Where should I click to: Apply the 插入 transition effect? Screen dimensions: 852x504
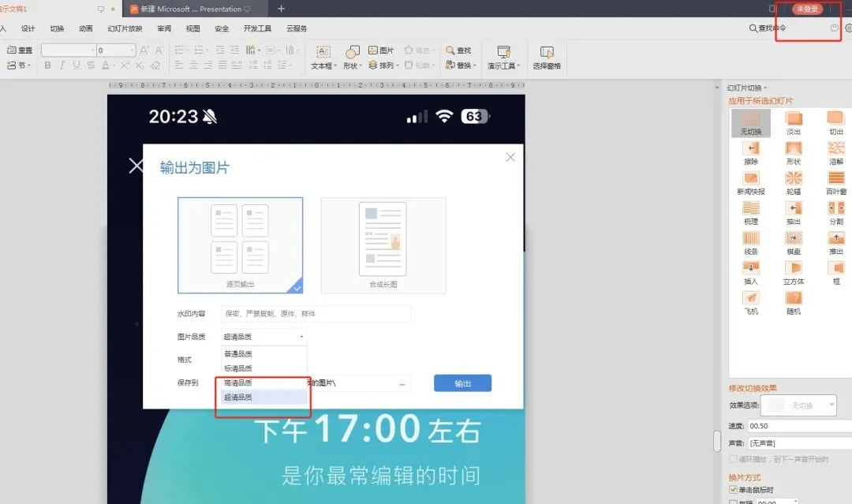[x=751, y=272]
